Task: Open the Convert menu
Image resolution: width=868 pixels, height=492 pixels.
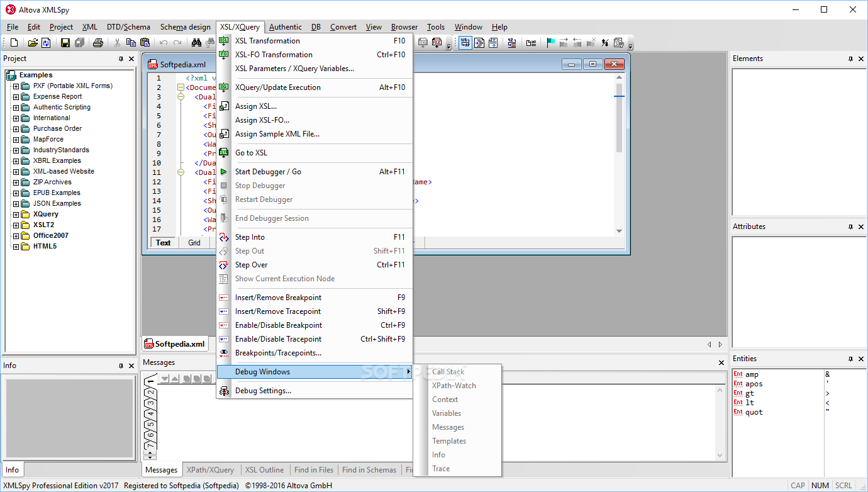Action: tap(343, 27)
